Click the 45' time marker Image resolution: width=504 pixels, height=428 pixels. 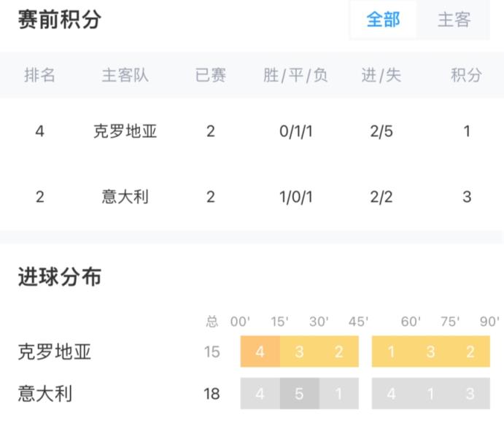point(357,322)
